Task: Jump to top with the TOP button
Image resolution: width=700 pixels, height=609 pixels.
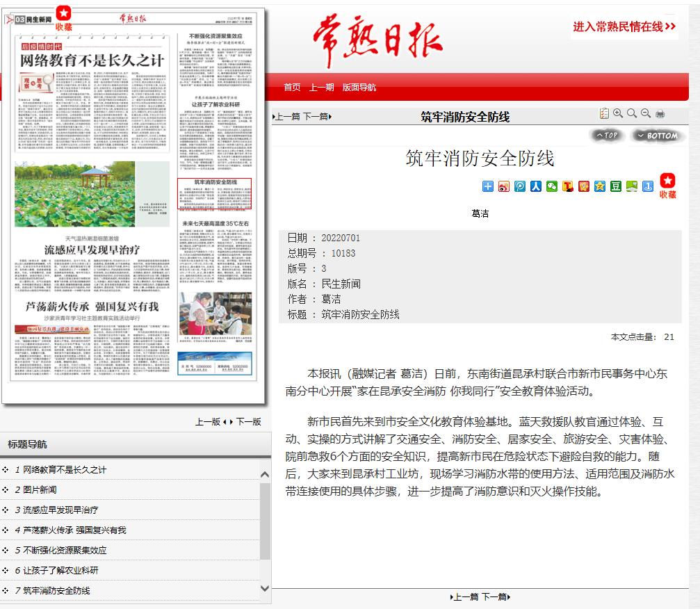Action: point(607,135)
